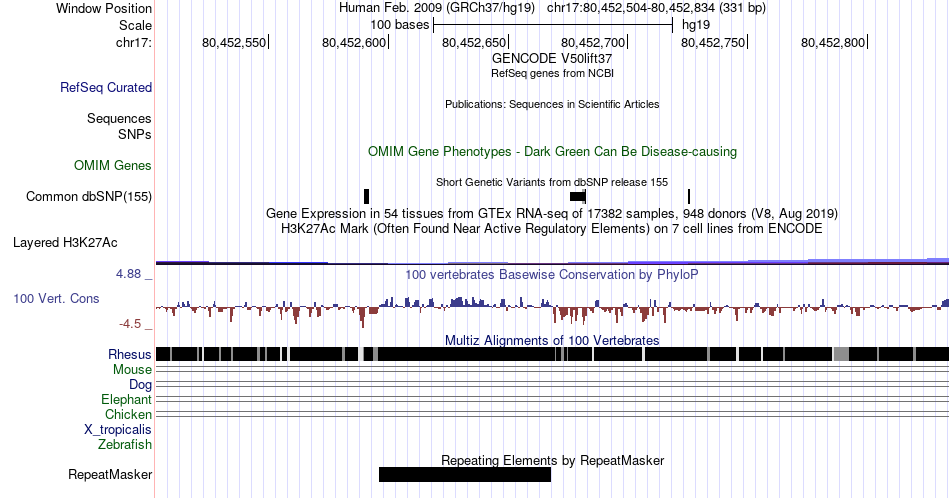Viewport: 950px width, 498px height.
Task: Select the Elephant species label
Action: click(x=127, y=399)
